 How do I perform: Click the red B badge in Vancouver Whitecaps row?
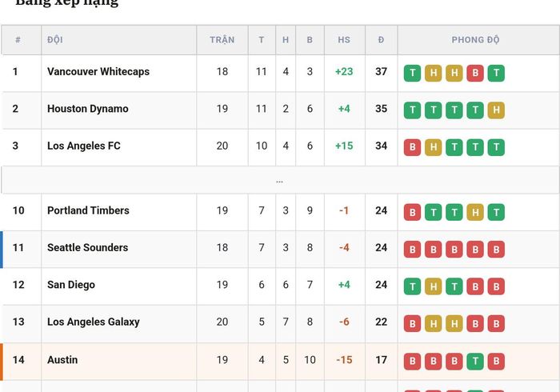click(x=475, y=73)
